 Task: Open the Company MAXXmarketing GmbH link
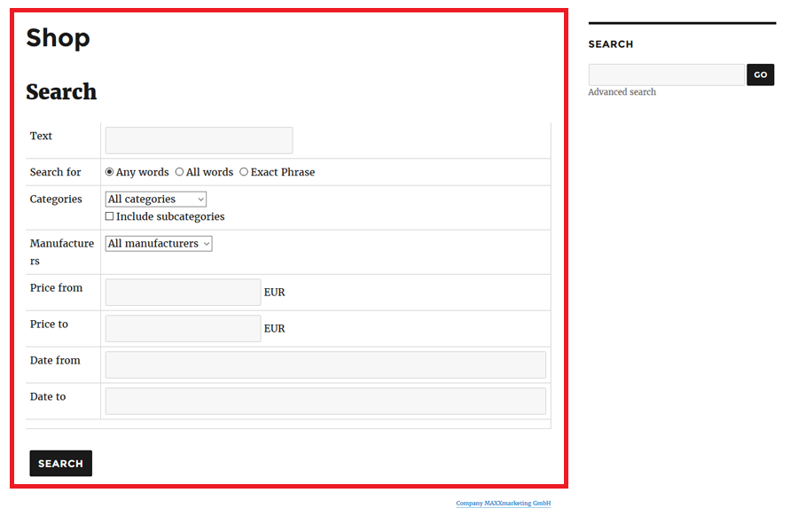pos(504,504)
